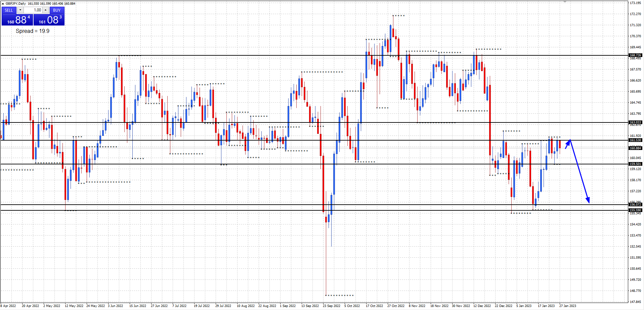
Task: Click the 159.501 support level price label
Action: click(635, 164)
